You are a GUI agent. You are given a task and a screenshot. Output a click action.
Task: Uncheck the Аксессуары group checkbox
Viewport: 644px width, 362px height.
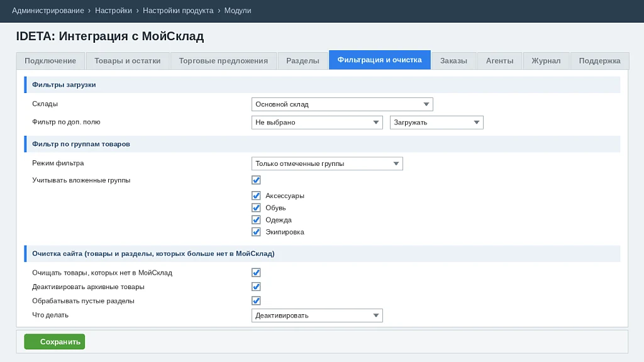pos(256,196)
